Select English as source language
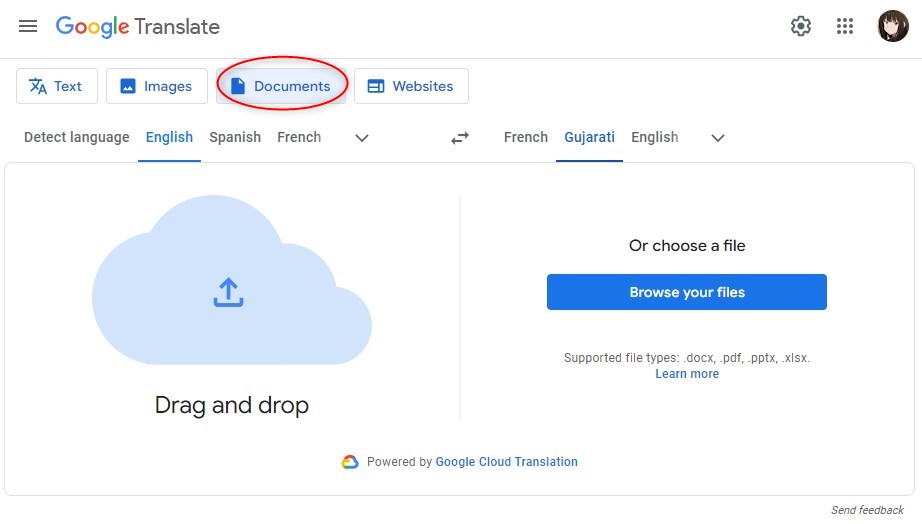Viewport: 922px width, 524px height. click(x=169, y=137)
